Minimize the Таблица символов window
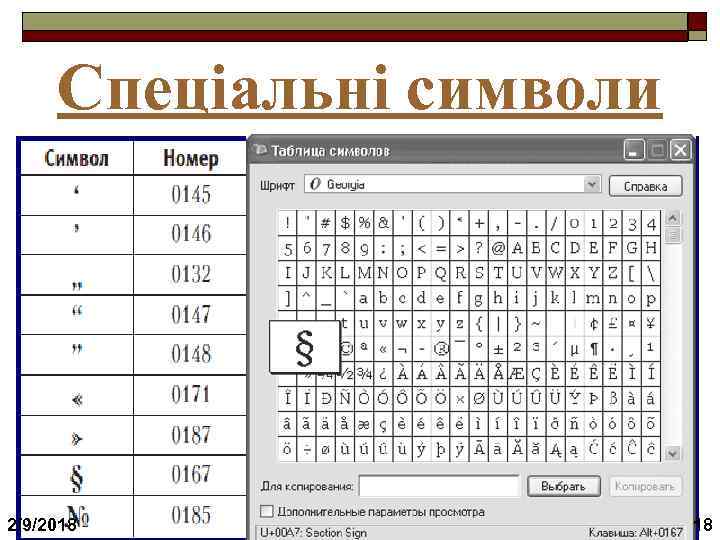This screenshot has height=540, width=720. [634, 150]
